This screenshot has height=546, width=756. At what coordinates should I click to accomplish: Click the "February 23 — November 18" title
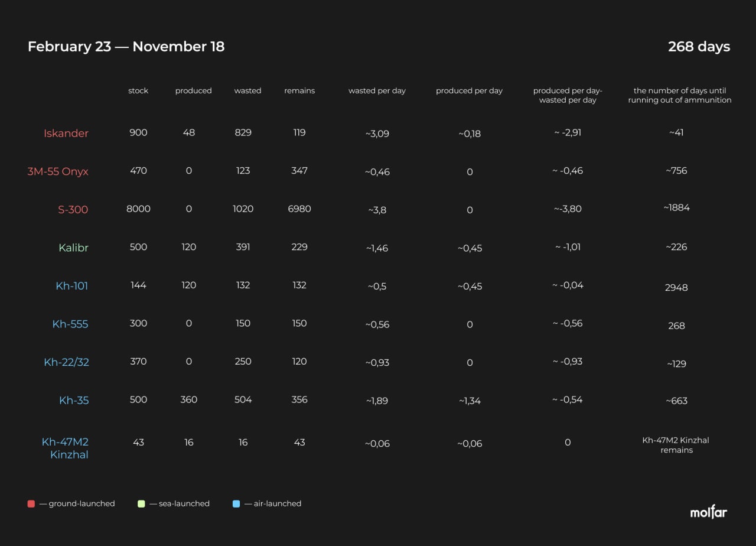pyautogui.click(x=126, y=47)
